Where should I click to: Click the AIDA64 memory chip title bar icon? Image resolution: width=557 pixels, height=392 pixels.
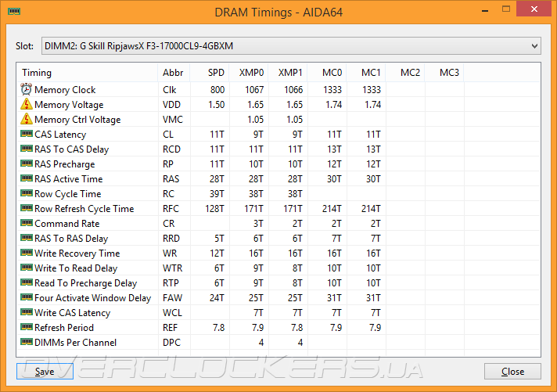(x=14, y=12)
